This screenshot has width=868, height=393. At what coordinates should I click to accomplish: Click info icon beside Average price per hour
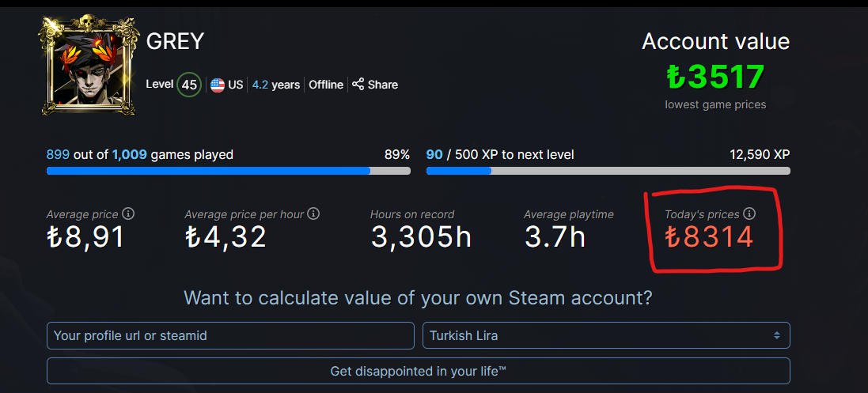click(313, 214)
